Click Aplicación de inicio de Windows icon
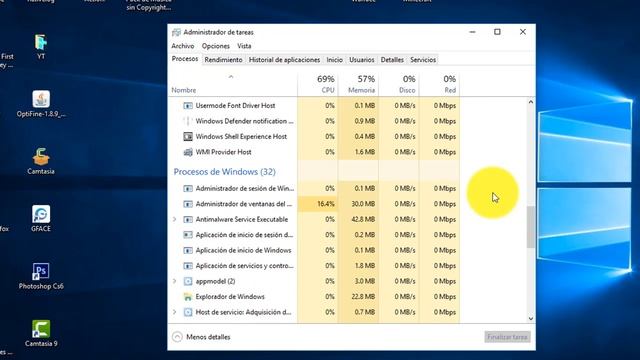Viewport: 640px width, 360px height. pyautogui.click(x=188, y=251)
